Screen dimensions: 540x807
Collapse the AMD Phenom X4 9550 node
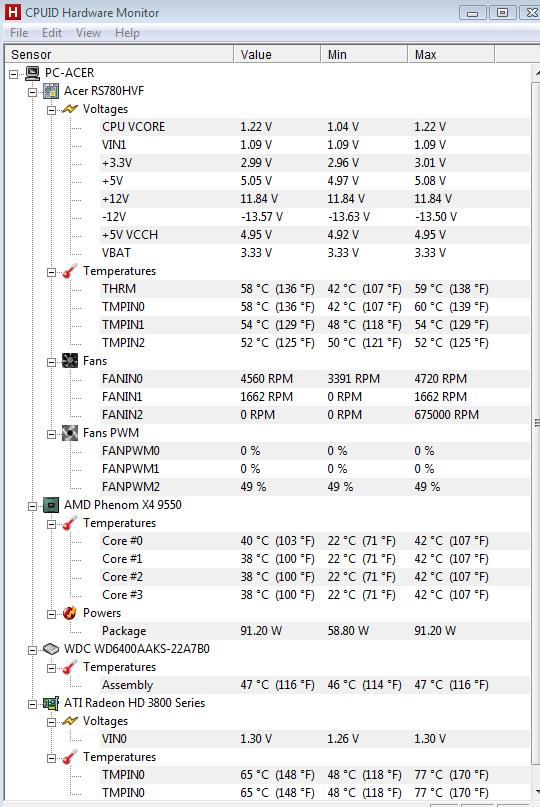[33, 506]
